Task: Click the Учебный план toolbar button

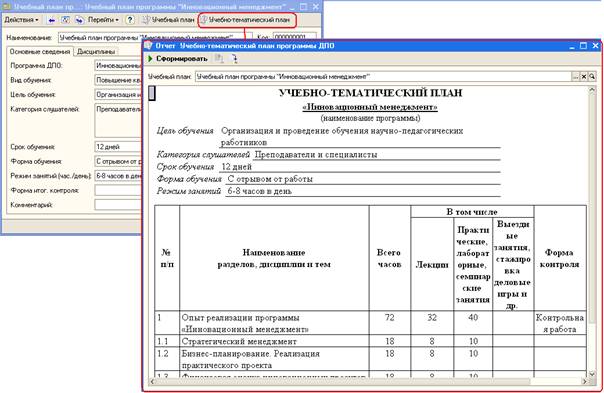Action: point(169,20)
